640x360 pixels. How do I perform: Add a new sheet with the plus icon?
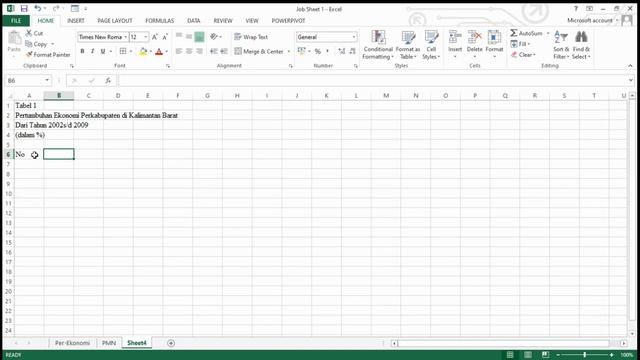171,343
